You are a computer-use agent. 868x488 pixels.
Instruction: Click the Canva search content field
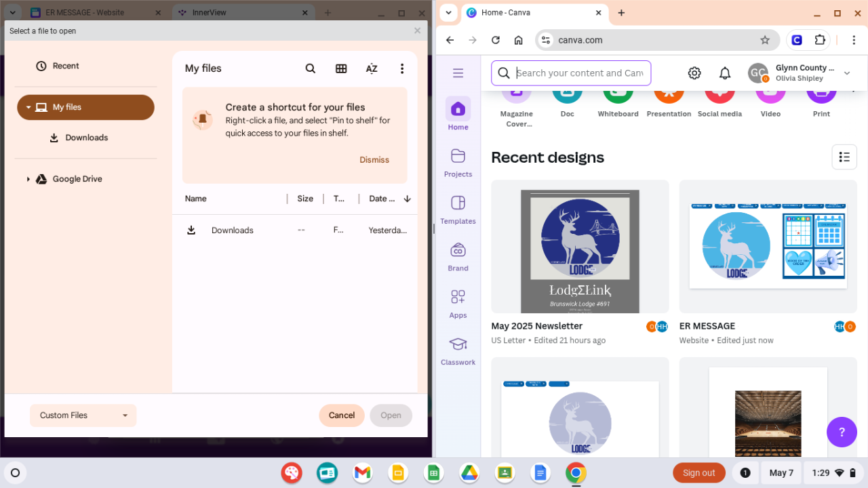pyautogui.click(x=571, y=73)
